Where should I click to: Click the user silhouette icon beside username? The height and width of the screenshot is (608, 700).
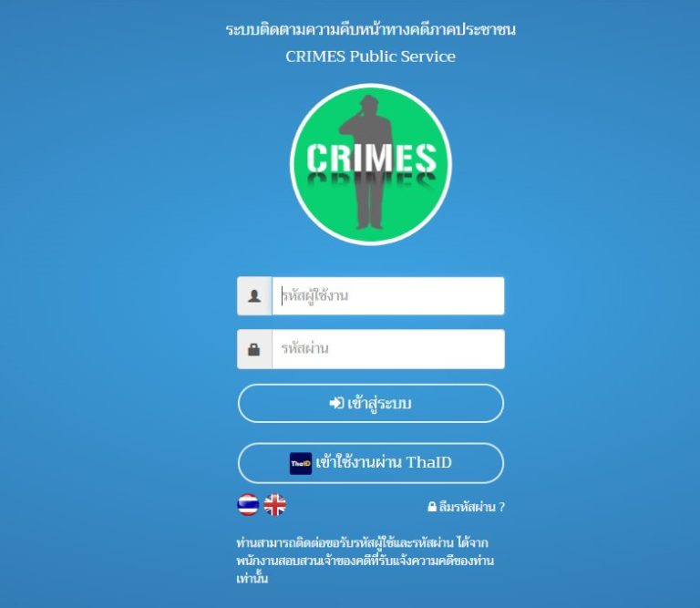pos(254,295)
